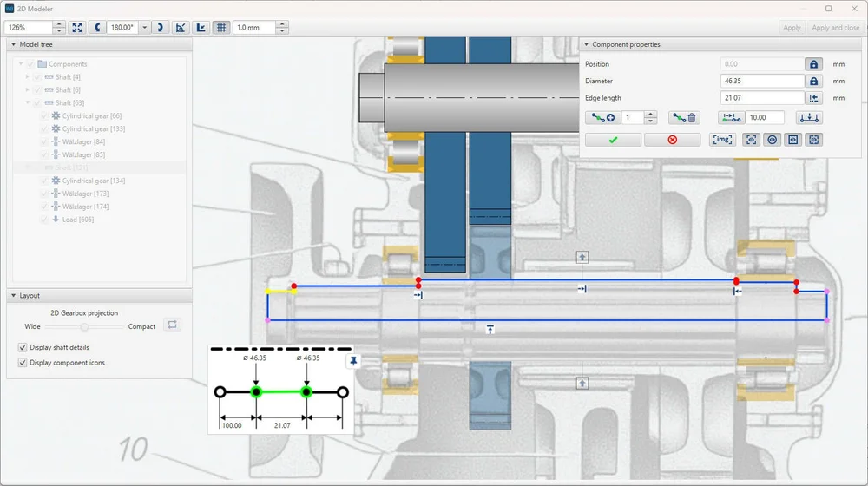Click the Diameter input field

coord(762,81)
